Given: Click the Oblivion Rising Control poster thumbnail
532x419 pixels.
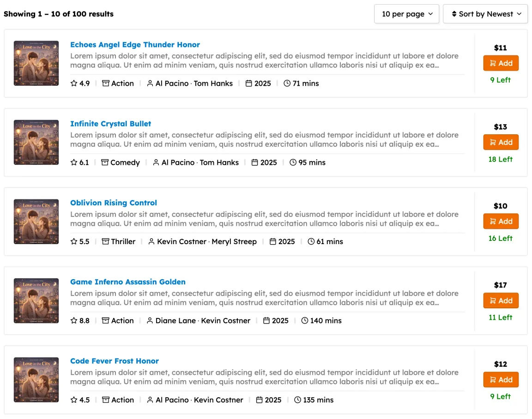Looking at the screenshot, I should point(36,221).
